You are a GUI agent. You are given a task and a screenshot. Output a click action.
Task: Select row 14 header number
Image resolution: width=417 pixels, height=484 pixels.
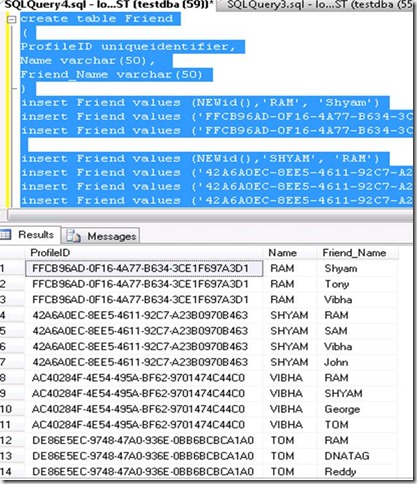coord(12,471)
